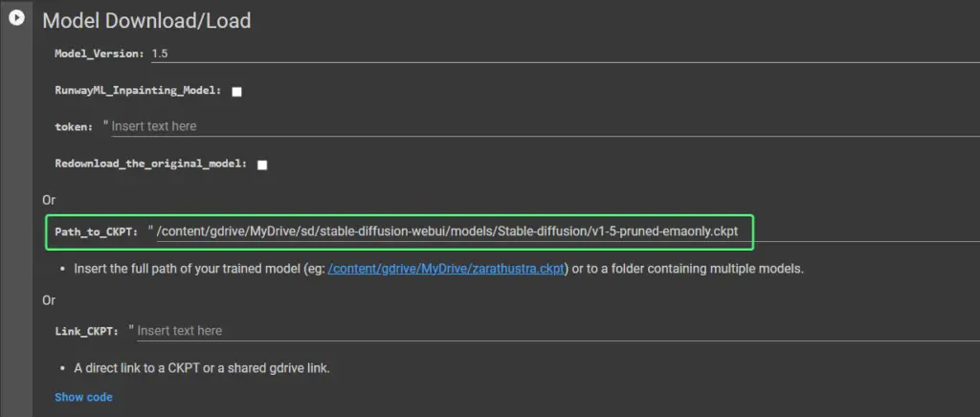Select the Model Download/Load heading
Viewport: 980px width, 417px height.
point(146,21)
